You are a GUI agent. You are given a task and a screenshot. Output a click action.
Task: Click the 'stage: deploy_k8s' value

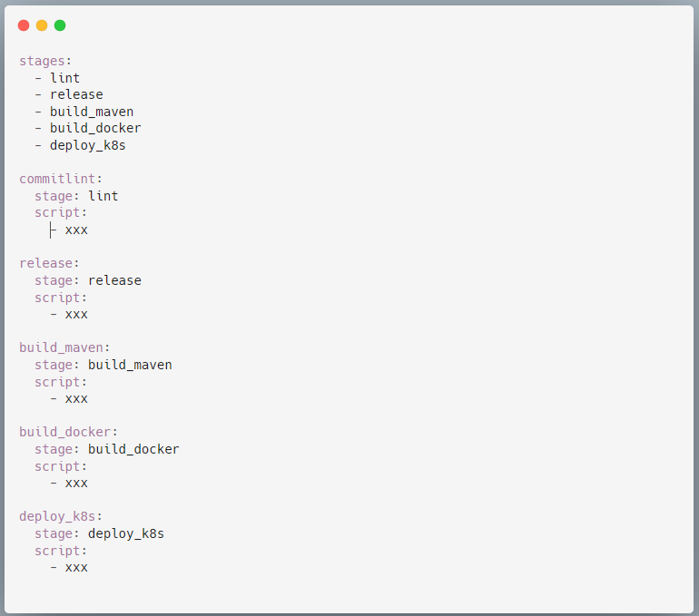click(x=126, y=534)
